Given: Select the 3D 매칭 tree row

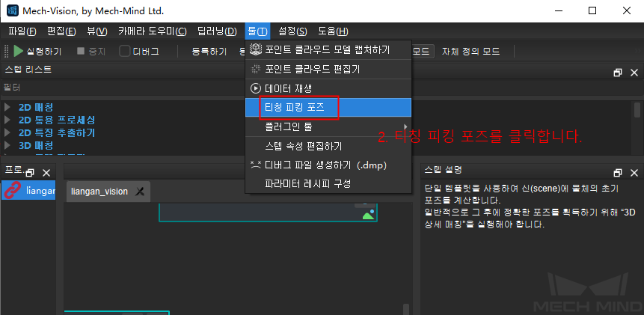Looking at the screenshot, I should click(36, 145).
